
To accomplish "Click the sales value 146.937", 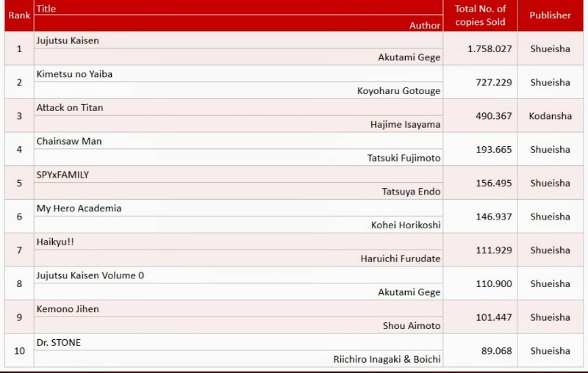I will 494,217.
